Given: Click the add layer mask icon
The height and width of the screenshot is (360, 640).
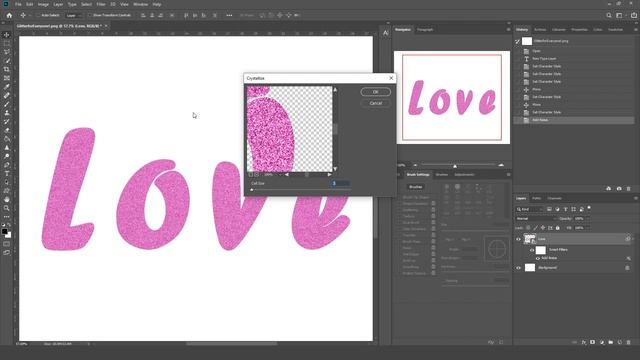Looking at the screenshot, I should click(x=593, y=342).
